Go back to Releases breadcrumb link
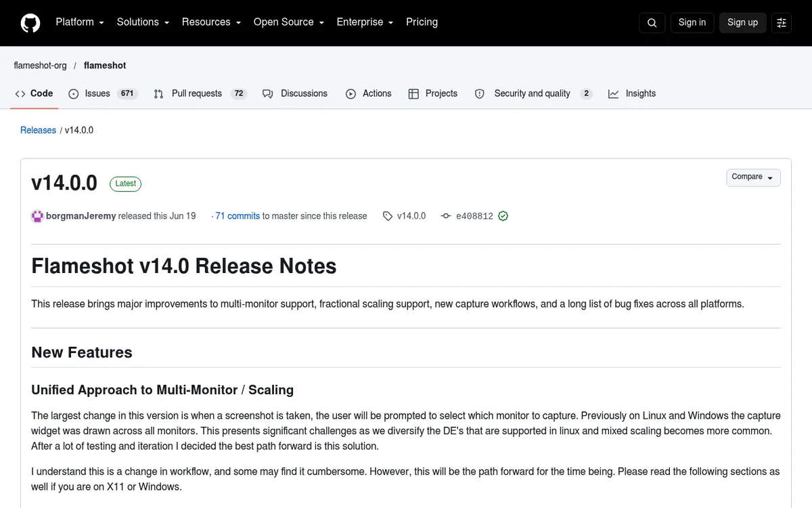This screenshot has height=508, width=812. click(38, 130)
